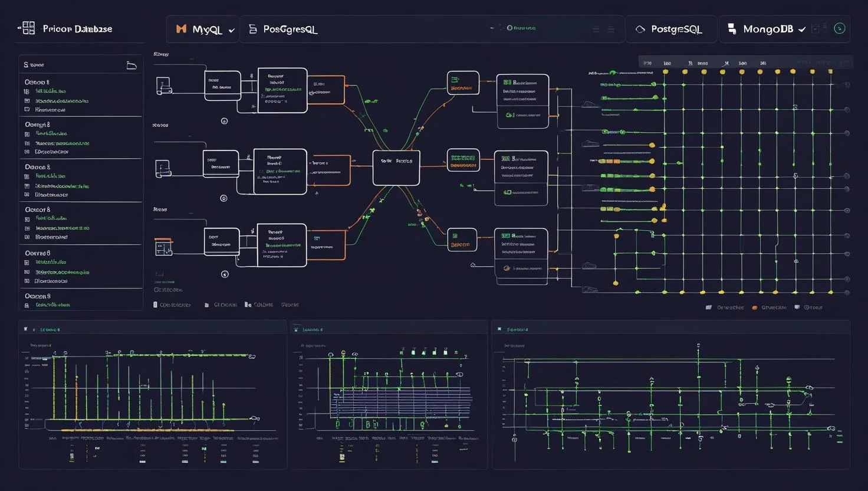Click the left hamburger icon in top bar
Screen dimensions: 868x491
pos(596,30)
